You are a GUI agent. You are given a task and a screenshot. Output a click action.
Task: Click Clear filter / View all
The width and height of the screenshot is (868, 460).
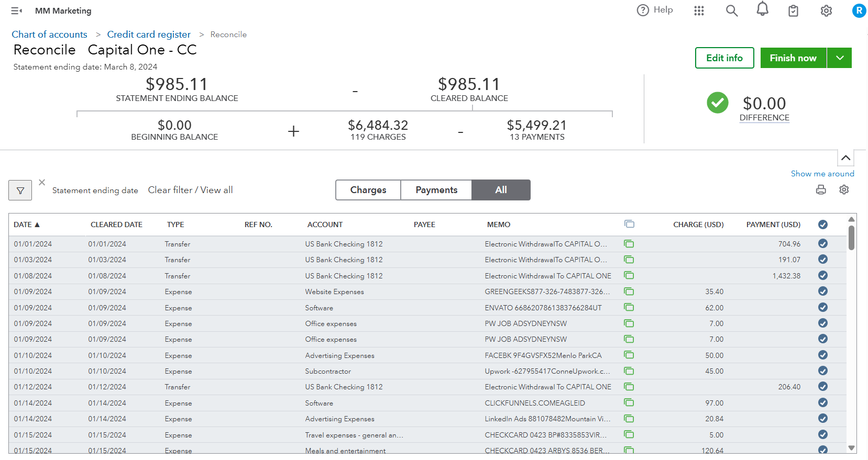[190, 190]
